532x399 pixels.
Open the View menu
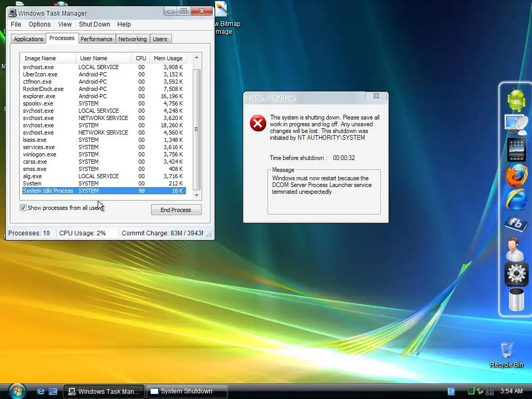tap(64, 24)
